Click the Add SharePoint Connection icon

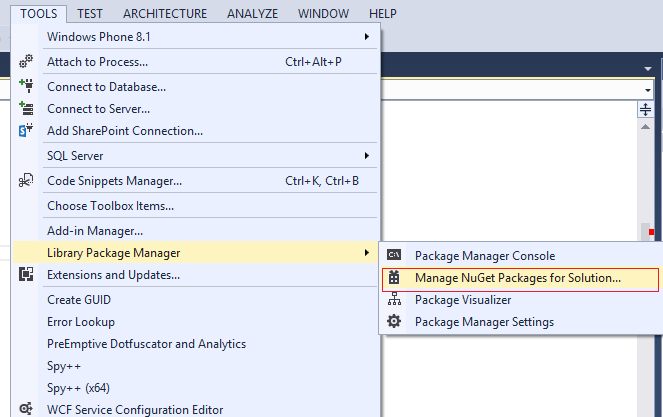(x=26, y=130)
